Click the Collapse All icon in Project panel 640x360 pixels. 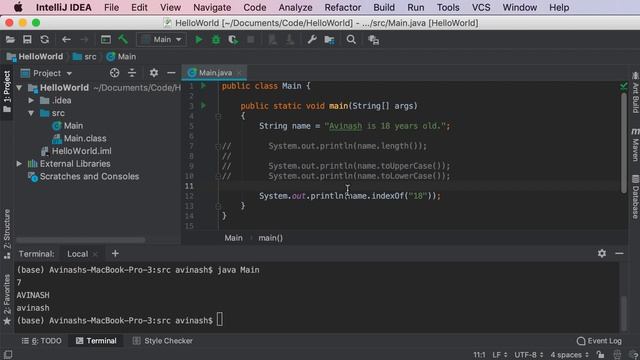pyautogui.click(x=132, y=73)
